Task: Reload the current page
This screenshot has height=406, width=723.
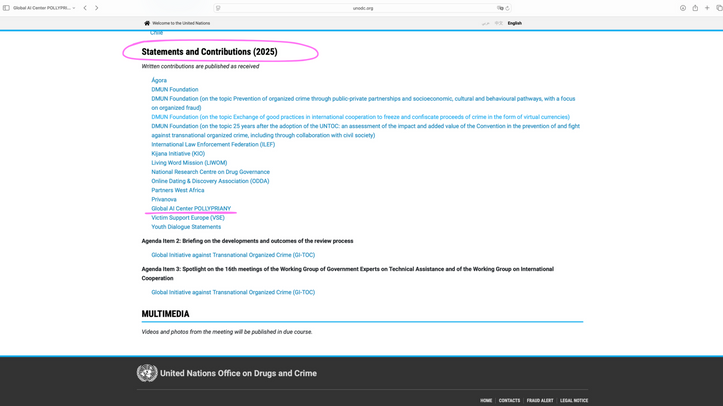Action: coord(507,8)
